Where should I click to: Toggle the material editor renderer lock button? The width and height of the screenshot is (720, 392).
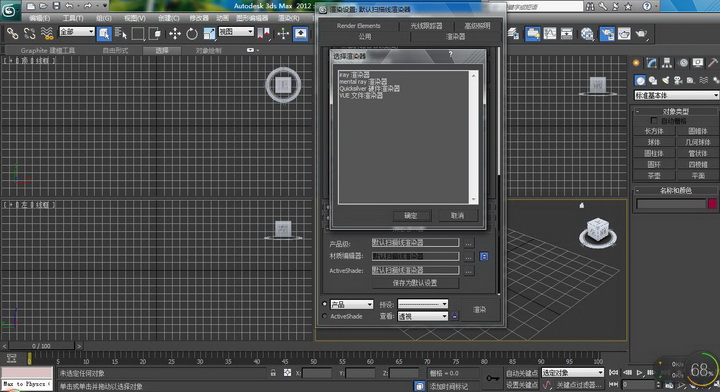(x=484, y=256)
